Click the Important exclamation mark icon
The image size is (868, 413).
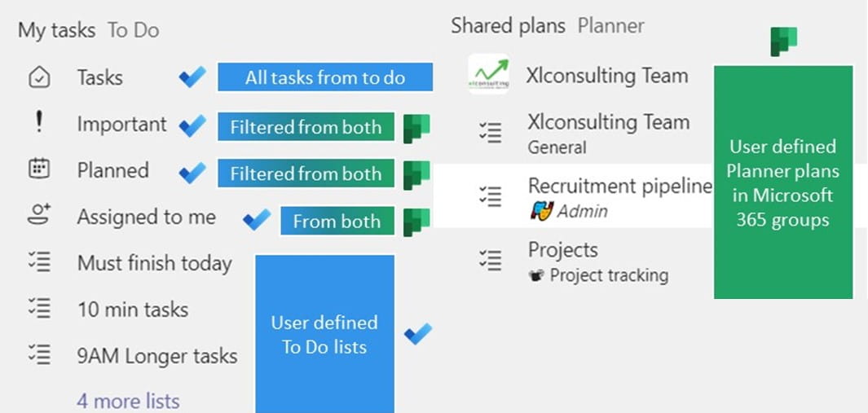tap(39, 123)
